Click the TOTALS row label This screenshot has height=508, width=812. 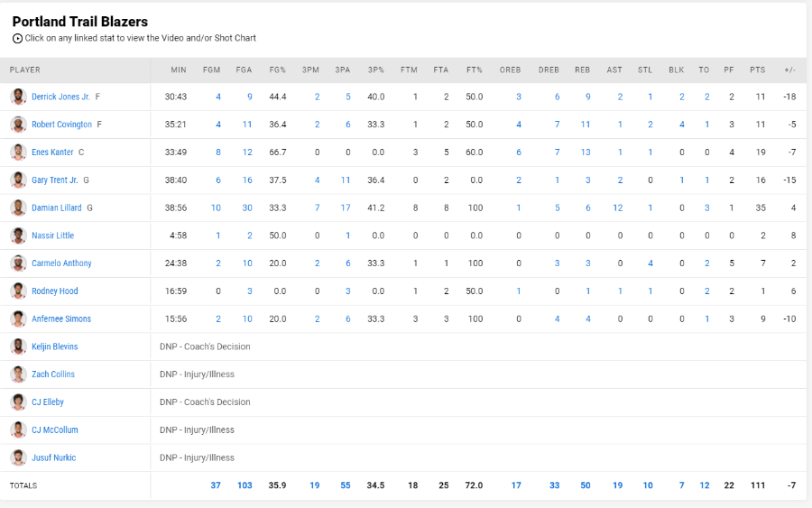pos(23,485)
